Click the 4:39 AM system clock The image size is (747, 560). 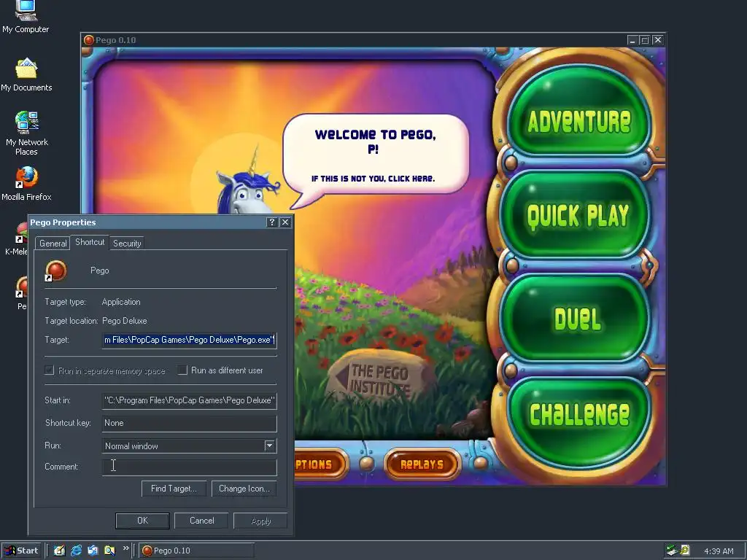click(719, 551)
